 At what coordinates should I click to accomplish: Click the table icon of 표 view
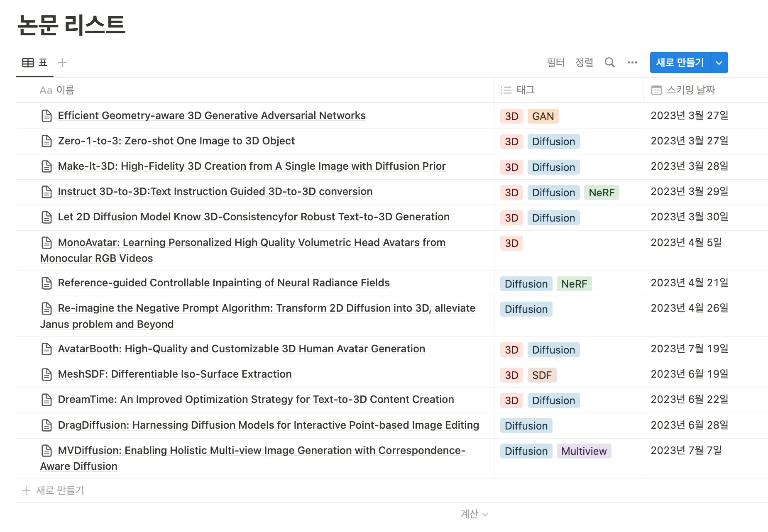(x=28, y=63)
